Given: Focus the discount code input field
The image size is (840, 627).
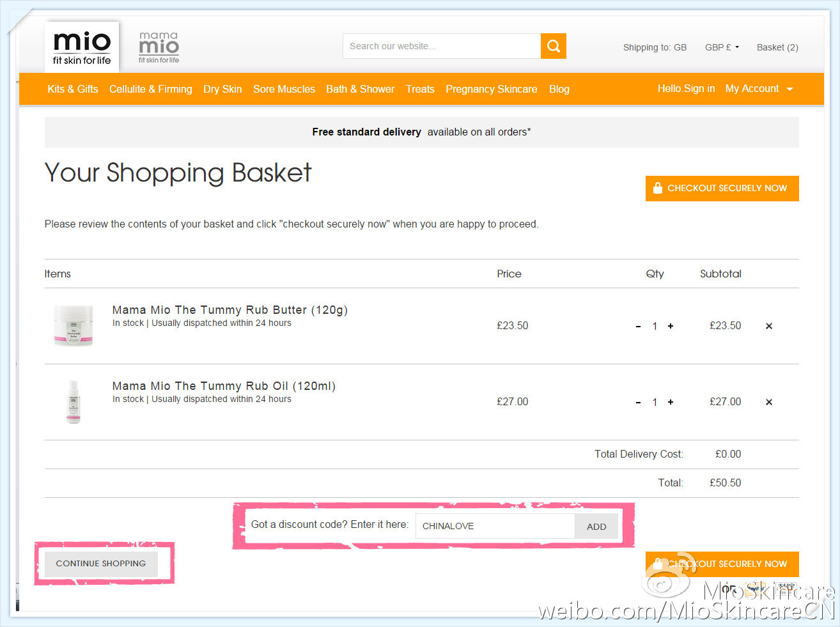Looking at the screenshot, I should coord(495,526).
